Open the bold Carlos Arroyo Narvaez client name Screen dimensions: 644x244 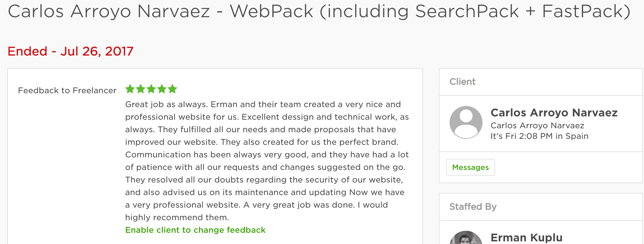(554, 113)
